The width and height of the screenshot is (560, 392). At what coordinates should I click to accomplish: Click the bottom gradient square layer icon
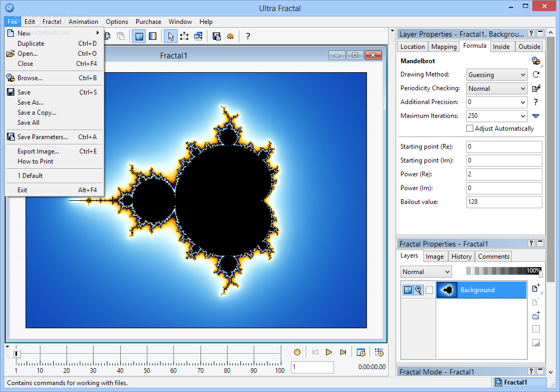[x=536, y=343]
